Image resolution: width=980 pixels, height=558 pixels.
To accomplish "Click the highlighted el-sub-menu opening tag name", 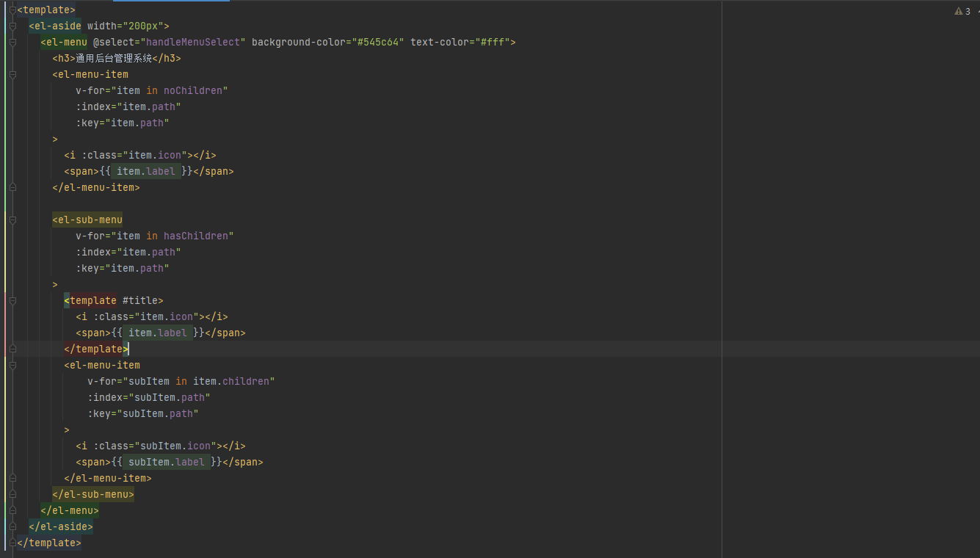I will click(87, 220).
